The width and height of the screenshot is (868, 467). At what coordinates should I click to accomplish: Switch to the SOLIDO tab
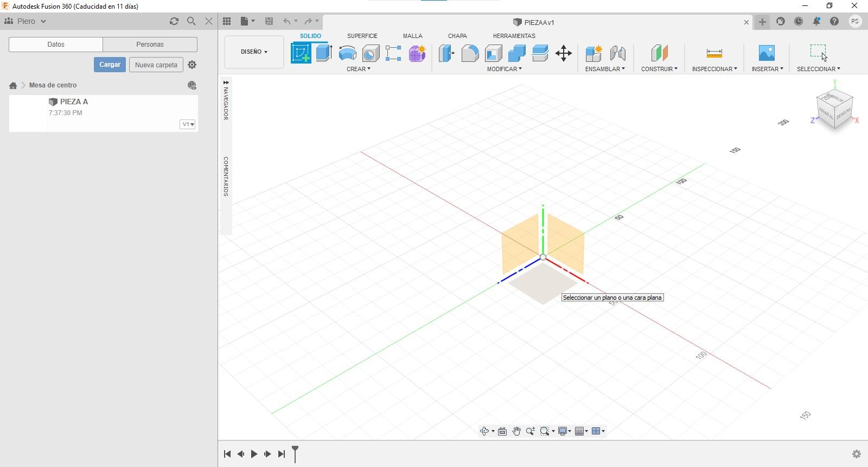[310, 36]
